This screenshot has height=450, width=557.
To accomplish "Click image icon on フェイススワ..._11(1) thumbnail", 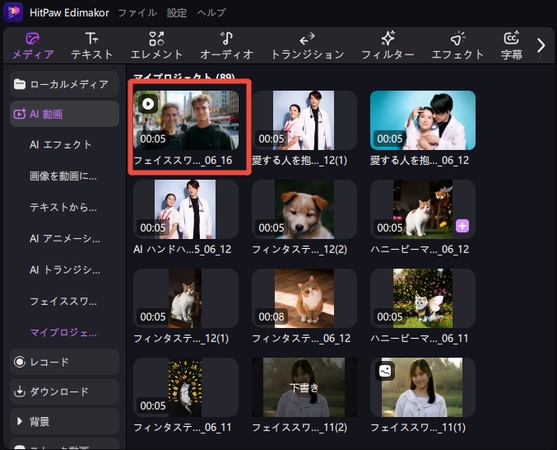I will coord(385,371).
